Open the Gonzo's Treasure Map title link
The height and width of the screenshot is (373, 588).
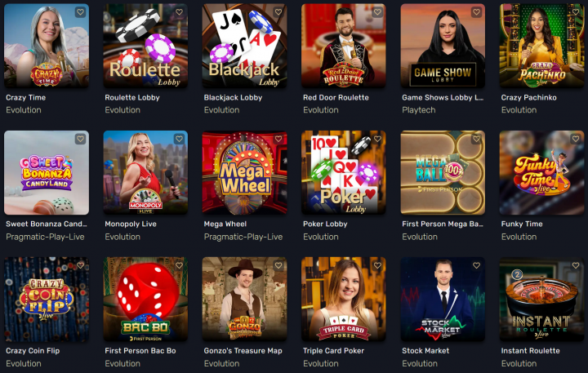243,351
